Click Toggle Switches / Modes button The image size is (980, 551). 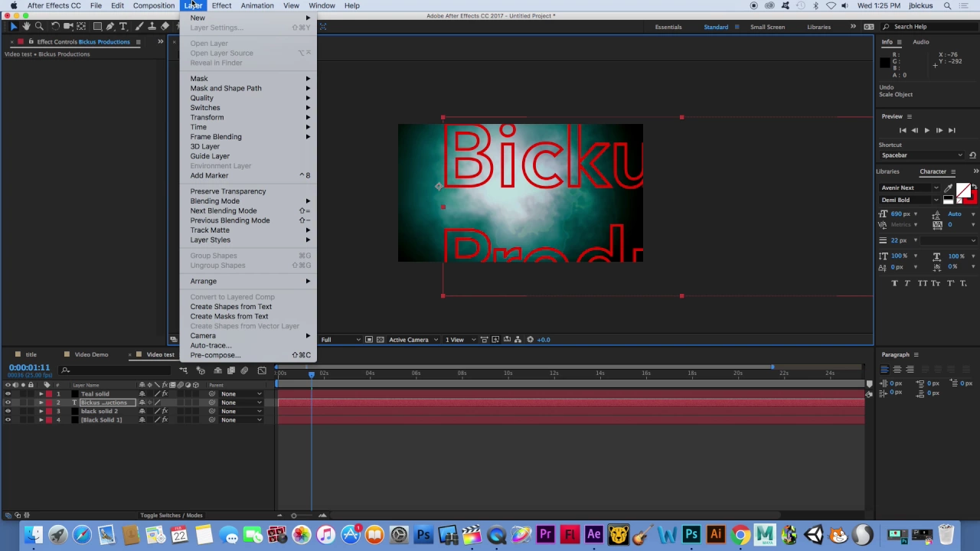[171, 516]
